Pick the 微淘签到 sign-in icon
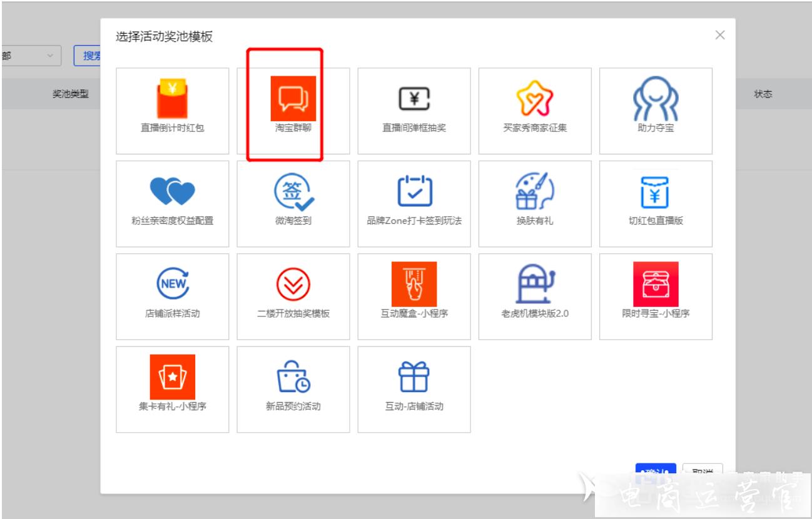The height and width of the screenshot is (519, 812). [293, 191]
